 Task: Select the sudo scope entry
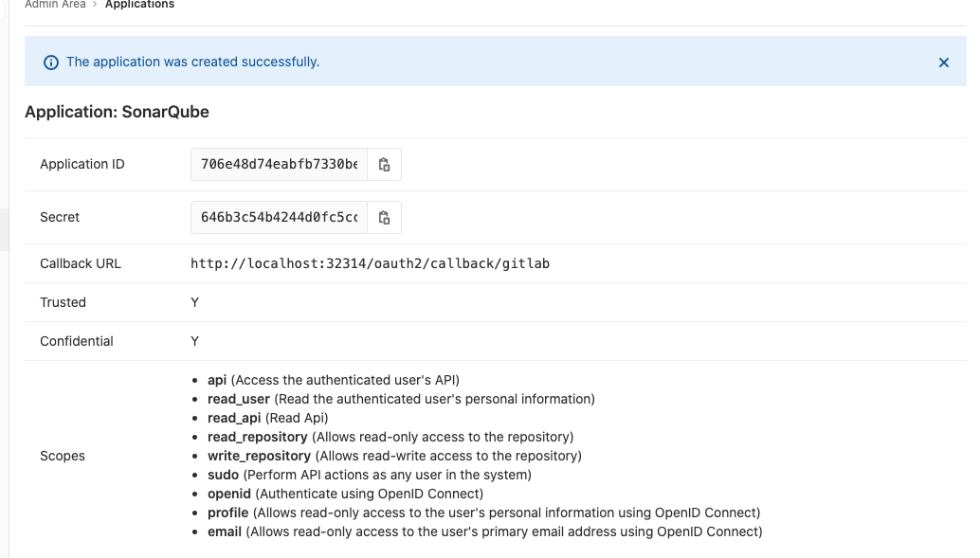click(x=224, y=475)
